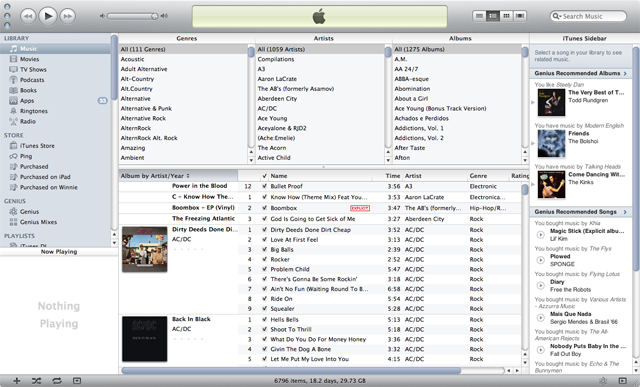The image size is (640, 387).
Task: Open Album by Artist/Year sort dropdown
Action: pyautogui.click(x=155, y=176)
